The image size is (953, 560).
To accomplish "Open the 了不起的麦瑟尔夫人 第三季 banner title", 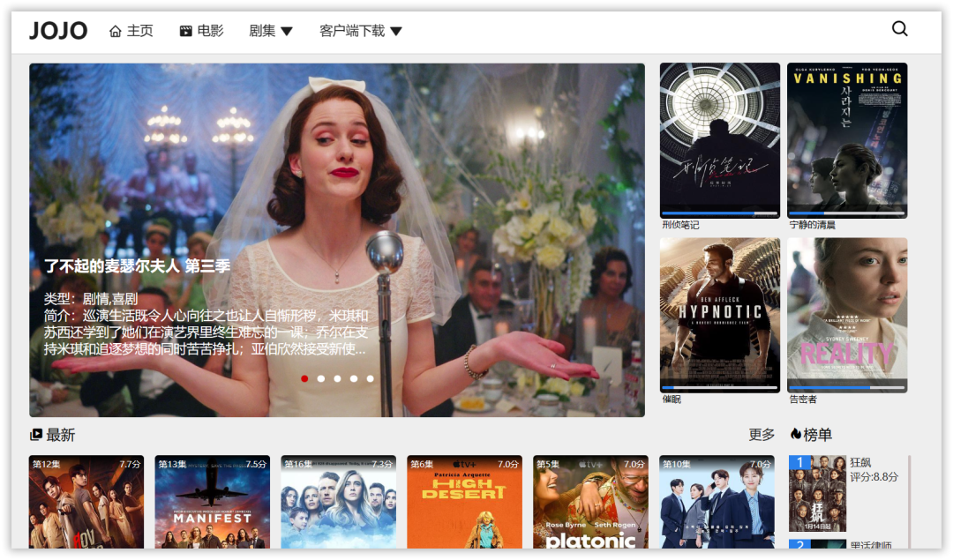I will point(138,266).
